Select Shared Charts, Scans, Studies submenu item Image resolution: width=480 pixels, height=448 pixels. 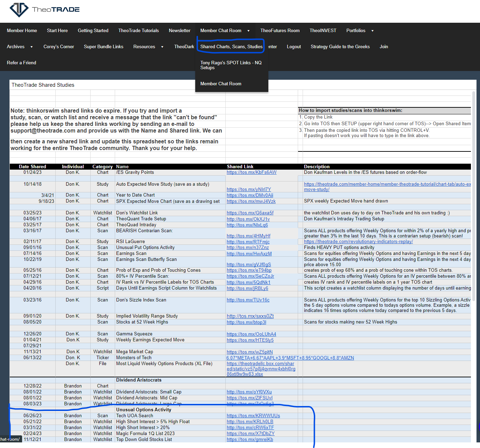point(231,47)
